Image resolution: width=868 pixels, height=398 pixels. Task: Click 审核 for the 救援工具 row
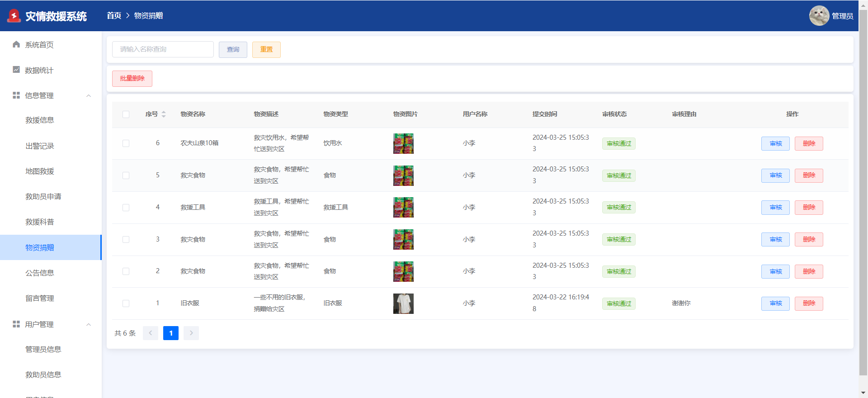point(775,208)
